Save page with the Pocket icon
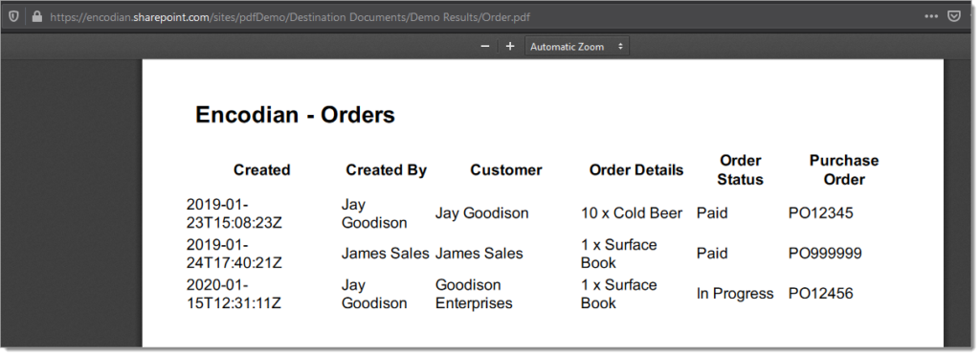 coord(954,17)
